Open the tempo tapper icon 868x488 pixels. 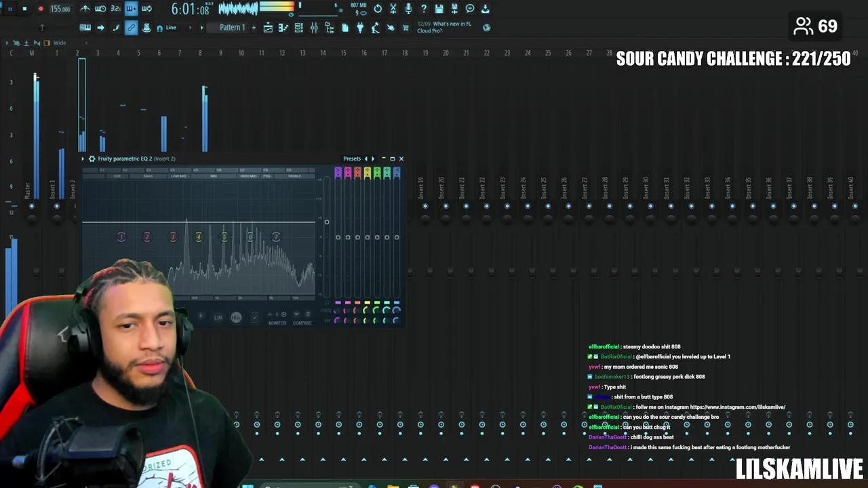[375, 28]
